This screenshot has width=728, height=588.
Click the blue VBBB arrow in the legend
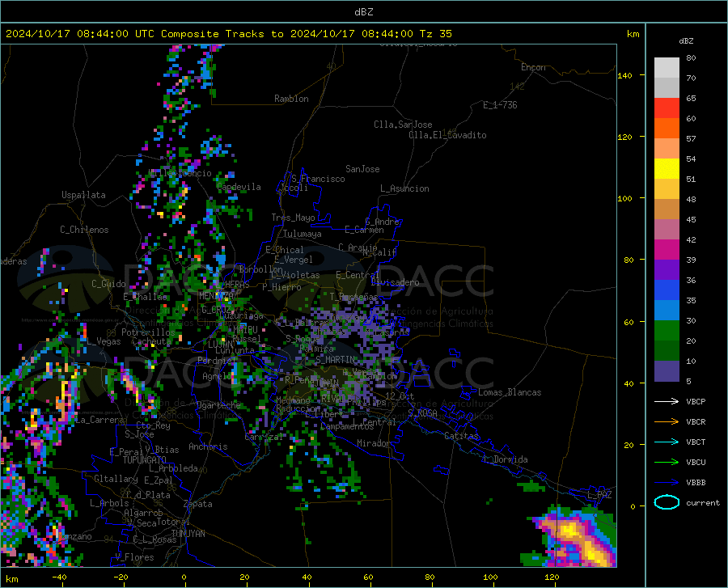(667, 483)
